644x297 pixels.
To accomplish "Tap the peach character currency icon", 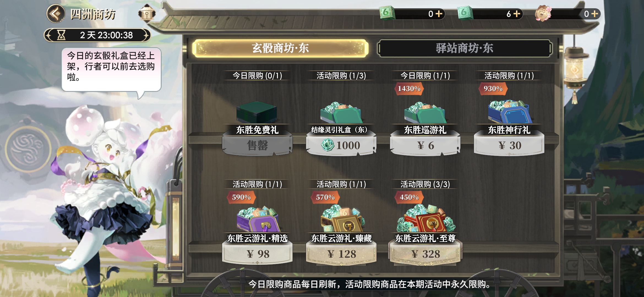I will click(543, 13).
